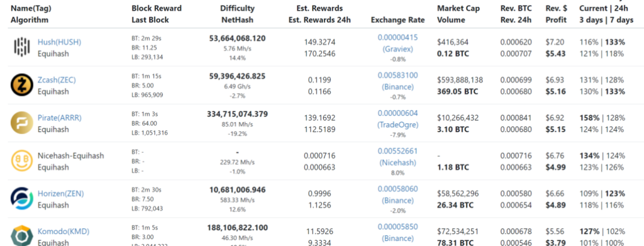The height and width of the screenshot is (246, 644).
Task: Click Hush difficulty value 53,664,068.120
Action: pyautogui.click(x=237, y=38)
